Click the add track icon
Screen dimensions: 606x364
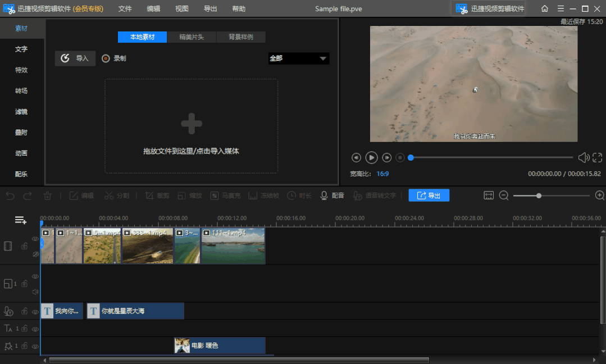pos(21,220)
